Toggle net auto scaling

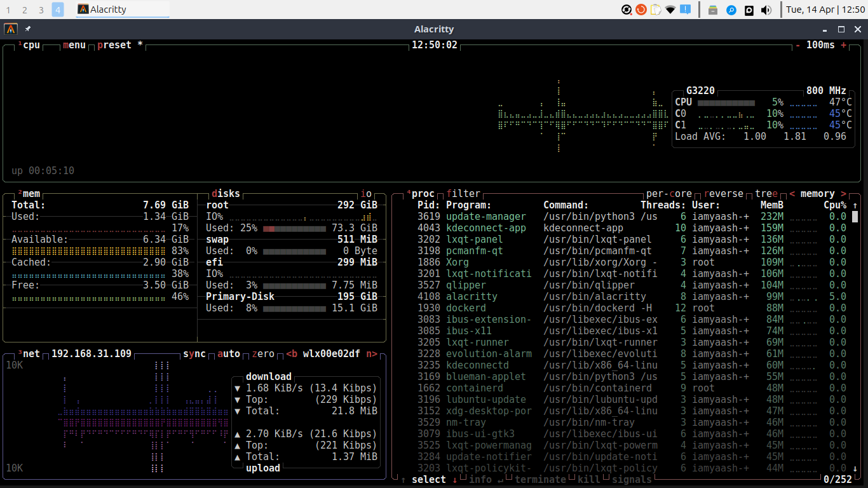coord(229,354)
